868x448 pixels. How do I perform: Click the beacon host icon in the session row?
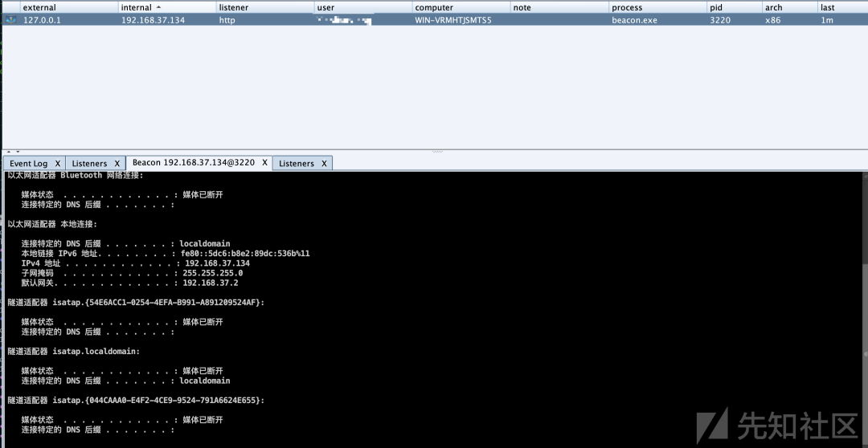[10, 20]
